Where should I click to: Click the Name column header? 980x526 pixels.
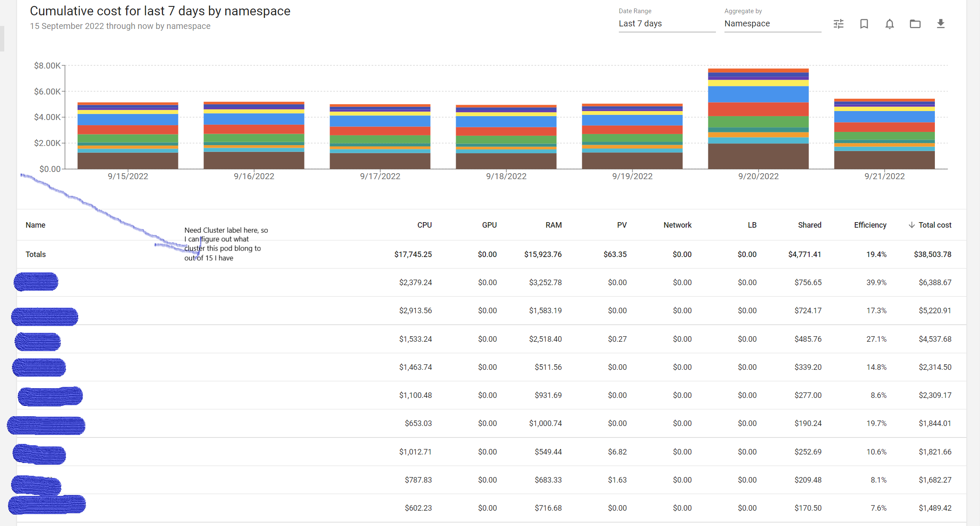[x=35, y=225]
